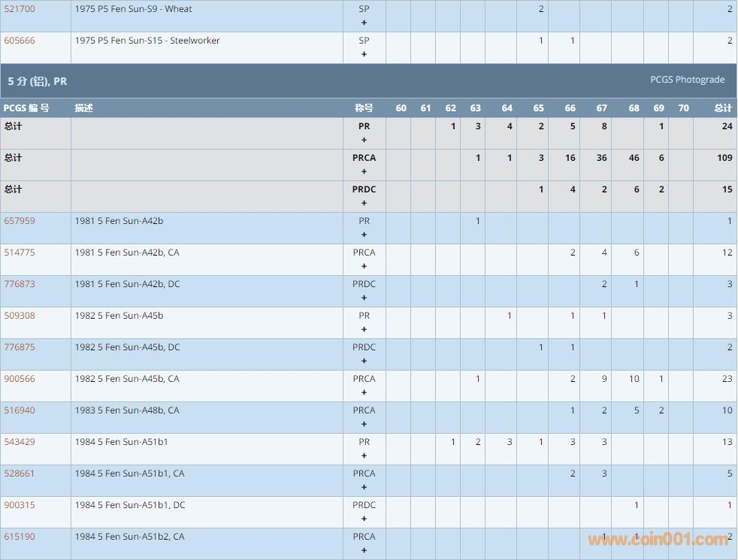Select description 1983 5 Fen Sun-A48b, CA
The width and height of the screenshot is (738, 560).
point(127,410)
